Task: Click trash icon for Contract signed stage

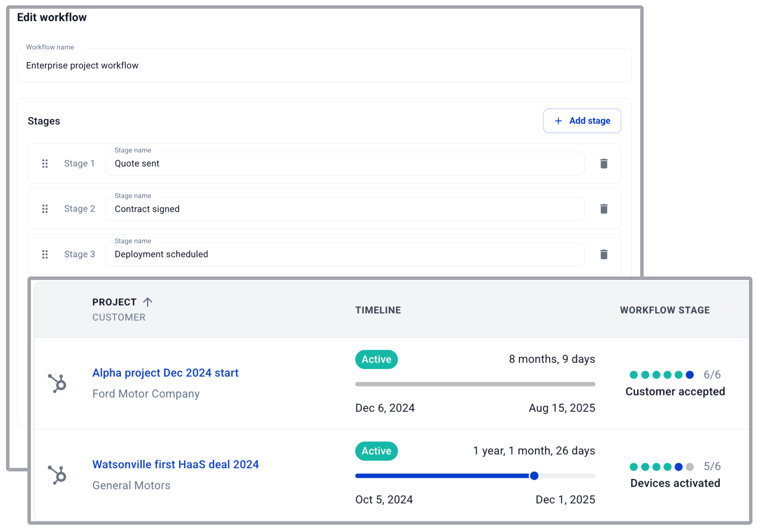Action: [603, 209]
